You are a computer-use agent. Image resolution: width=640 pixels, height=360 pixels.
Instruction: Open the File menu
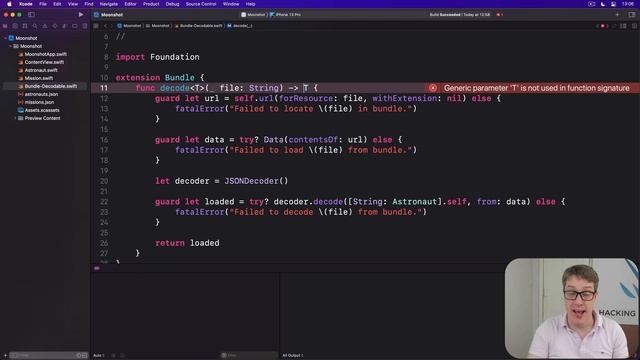(x=43, y=4)
